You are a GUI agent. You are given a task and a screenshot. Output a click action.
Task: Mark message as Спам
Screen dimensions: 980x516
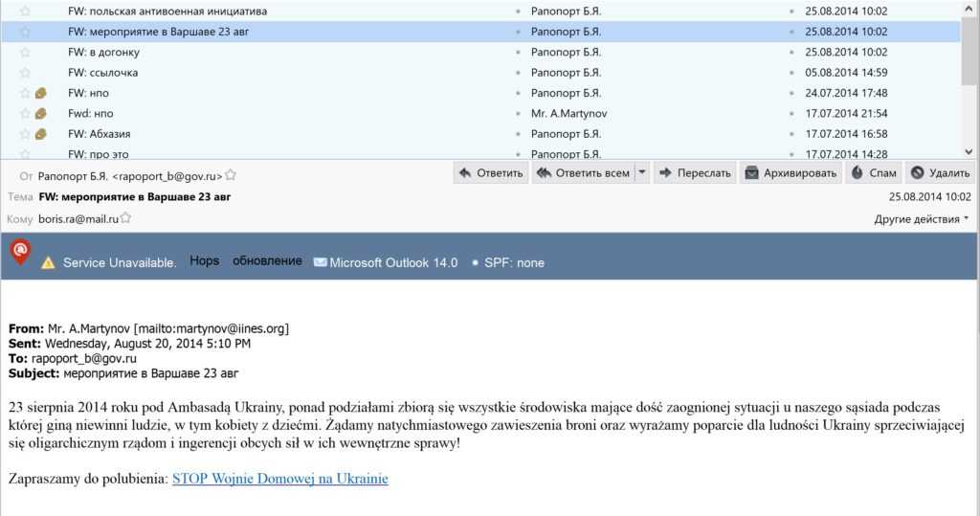point(874,173)
